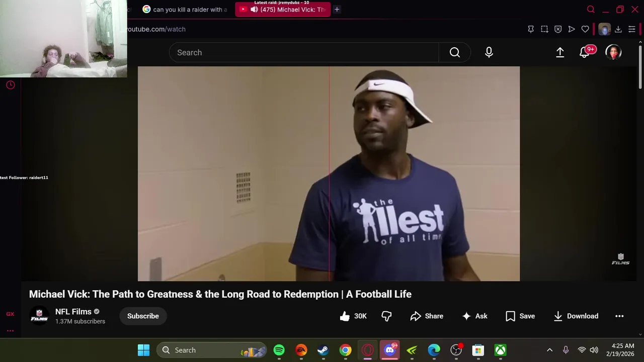This screenshot has height=362, width=644.
Task: Open the NFL Films channel name link
Action: (73, 312)
